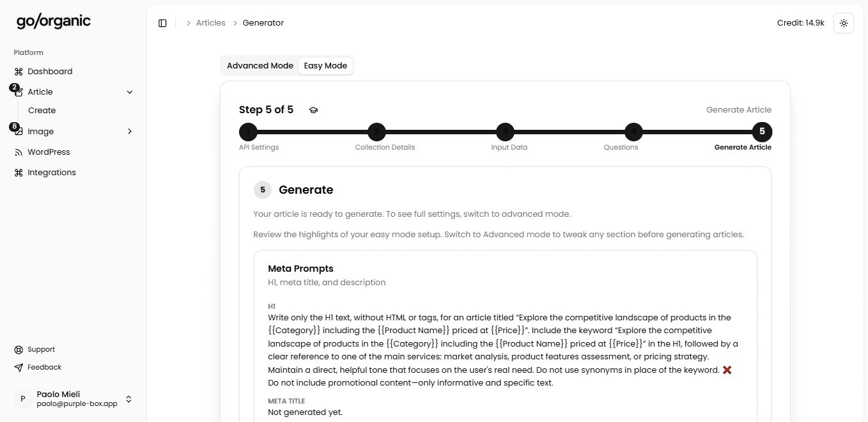Open the Create article submenu item
The height and width of the screenshot is (422, 868).
click(x=42, y=111)
